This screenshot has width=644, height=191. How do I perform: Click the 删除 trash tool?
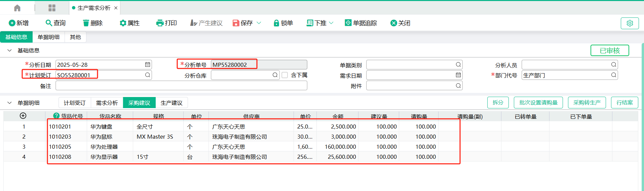(x=92, y=23)
